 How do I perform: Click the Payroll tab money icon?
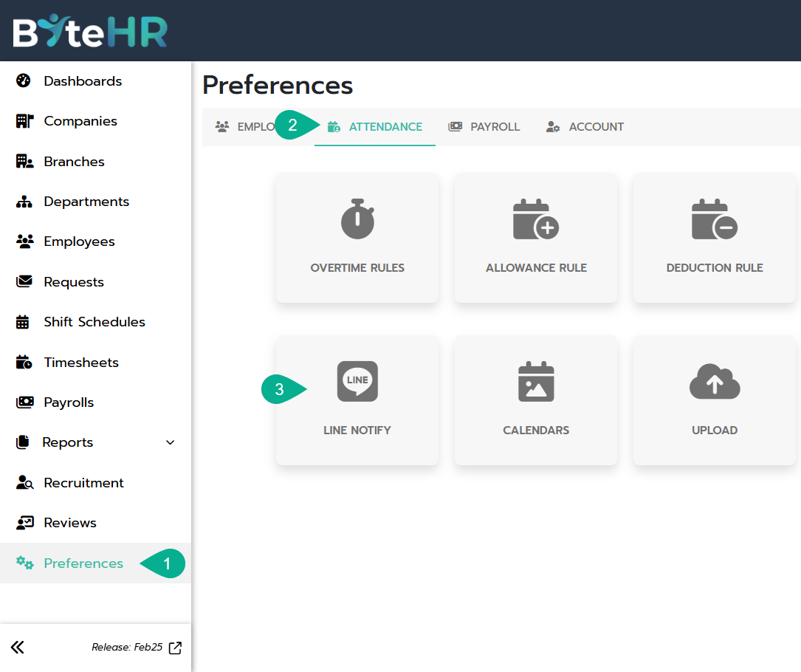pos(455,126)
